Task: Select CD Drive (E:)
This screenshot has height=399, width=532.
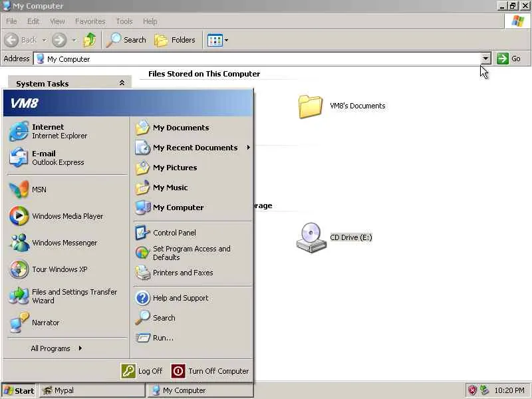Action: [334, 237]
